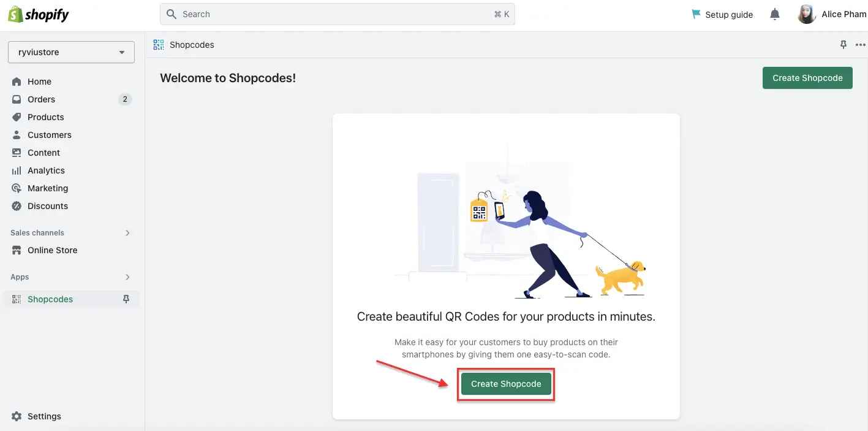
Task: Open Products from the tag icon
Action: click(x=18, y=116)
